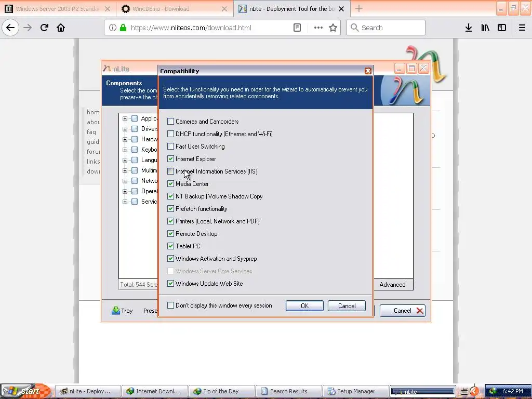Image resolution: width=532 pixels, height=399 pixels.
Task: Toggle Windows Activation and Sysprep
Action: pos(170,258)
